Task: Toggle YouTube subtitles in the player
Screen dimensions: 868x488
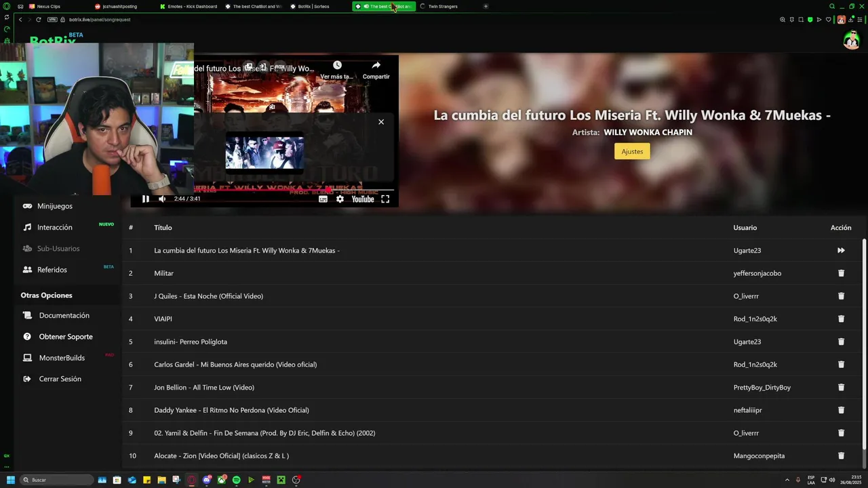Action: 323,199
